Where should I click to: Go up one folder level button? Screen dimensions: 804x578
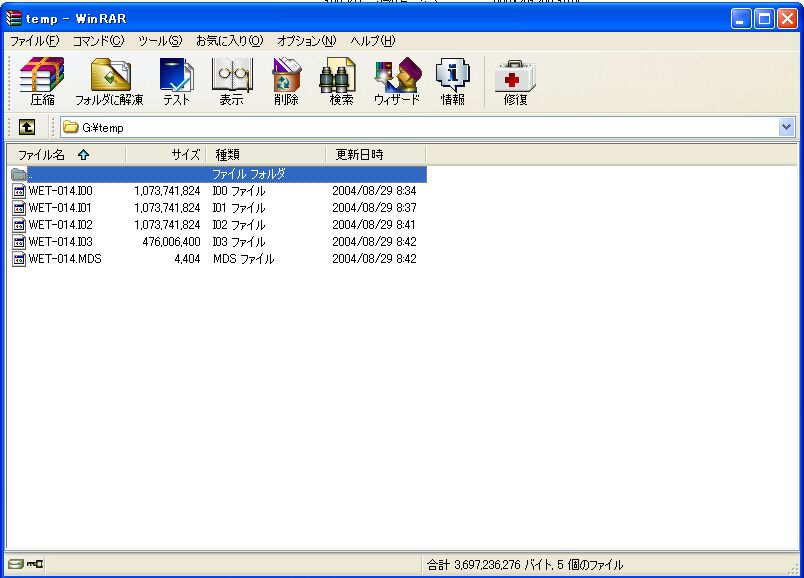(27, 127)
